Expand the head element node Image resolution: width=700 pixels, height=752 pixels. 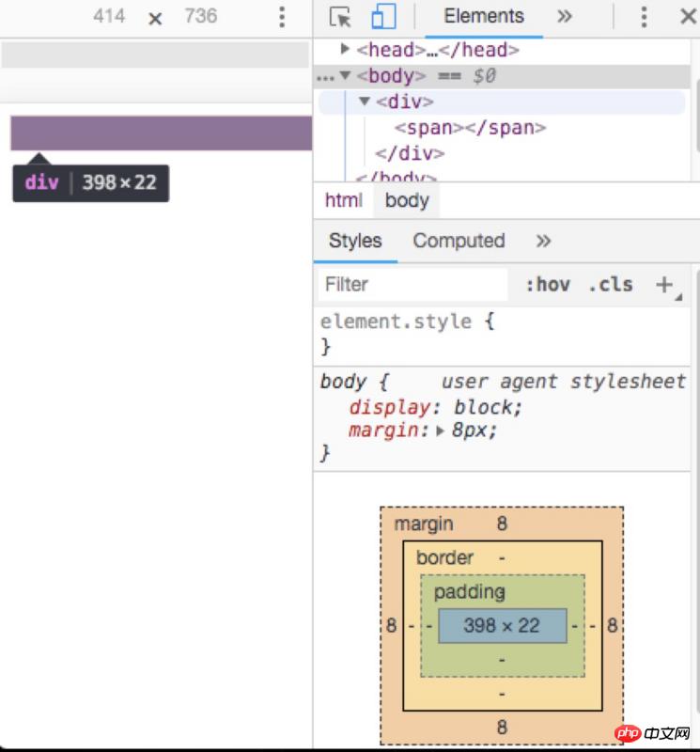[x=346, y=49]
